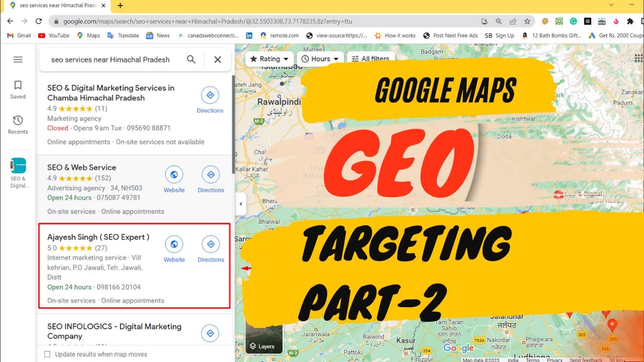644x362 pixels.
Task: Open the Grammarly extension icon
Action: click(x=573, y=21)
